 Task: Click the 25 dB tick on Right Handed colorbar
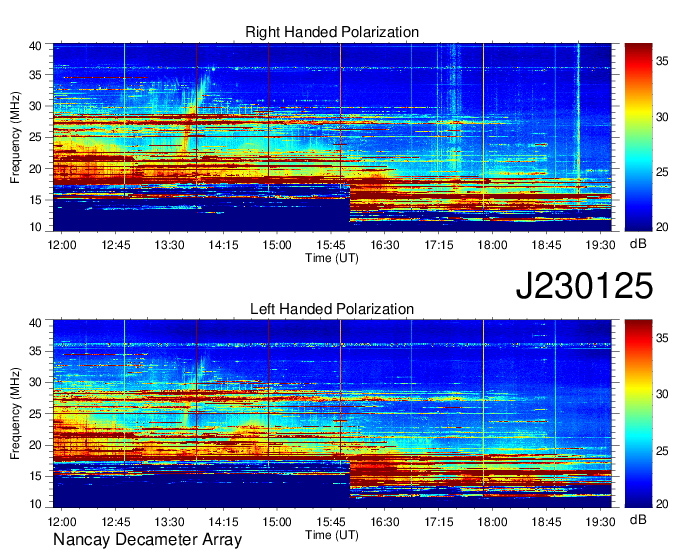[662, 172]
